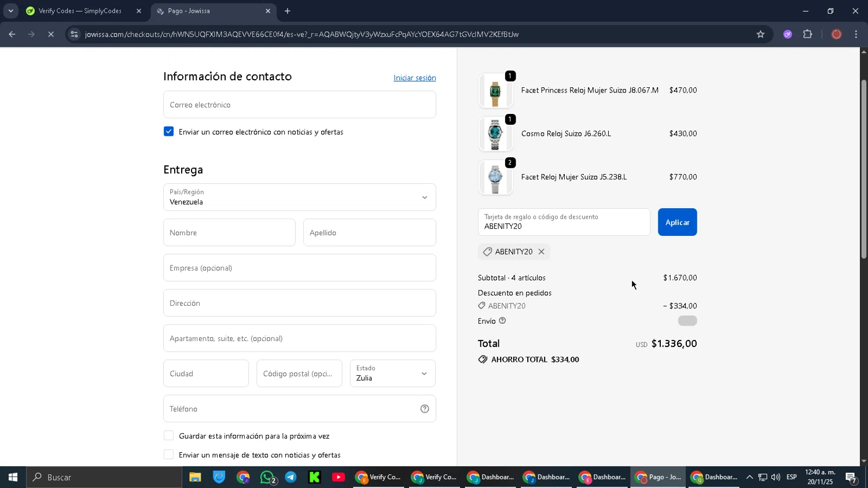Open the País/Región dropdown
The width and height of the screenshot is (868, 488).
(300, 197)
